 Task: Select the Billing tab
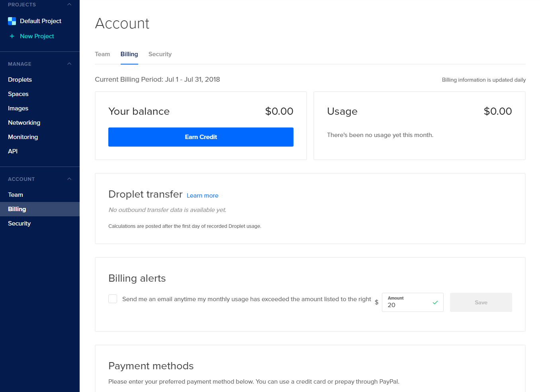click(x=129, y=54)
